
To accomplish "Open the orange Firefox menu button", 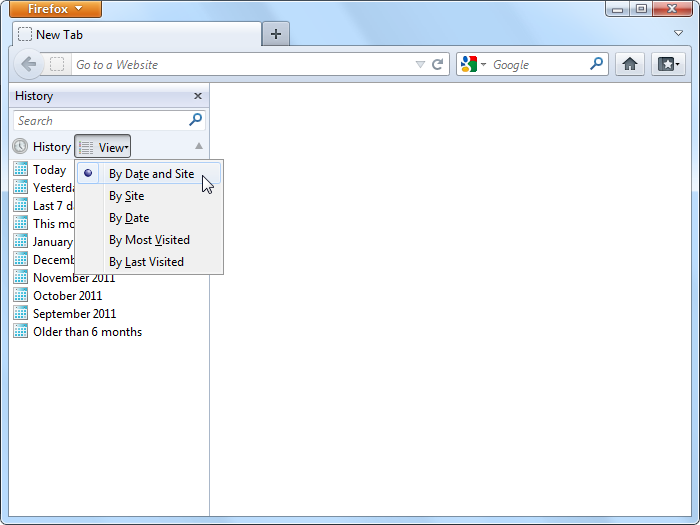I will 55,9.
